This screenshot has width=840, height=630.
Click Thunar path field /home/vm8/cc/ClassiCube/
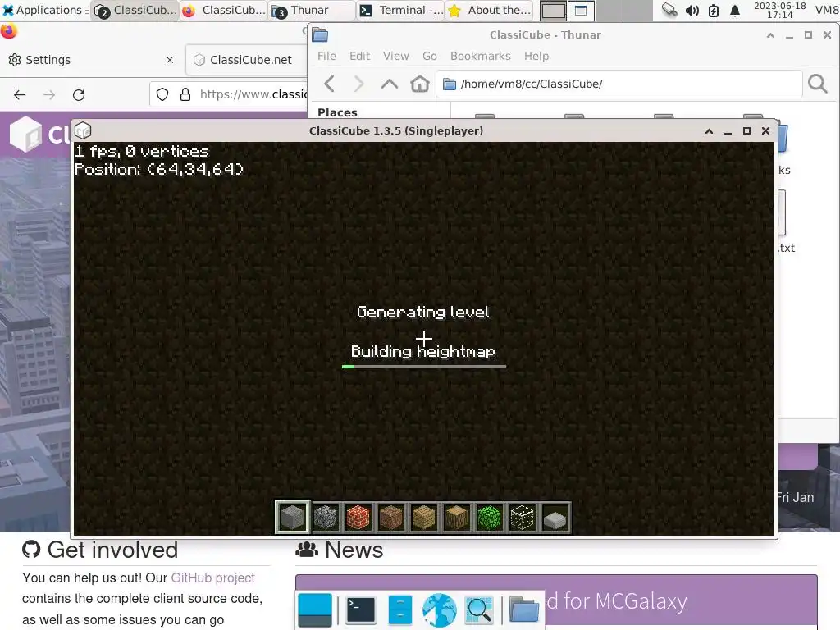coord(619,84)
